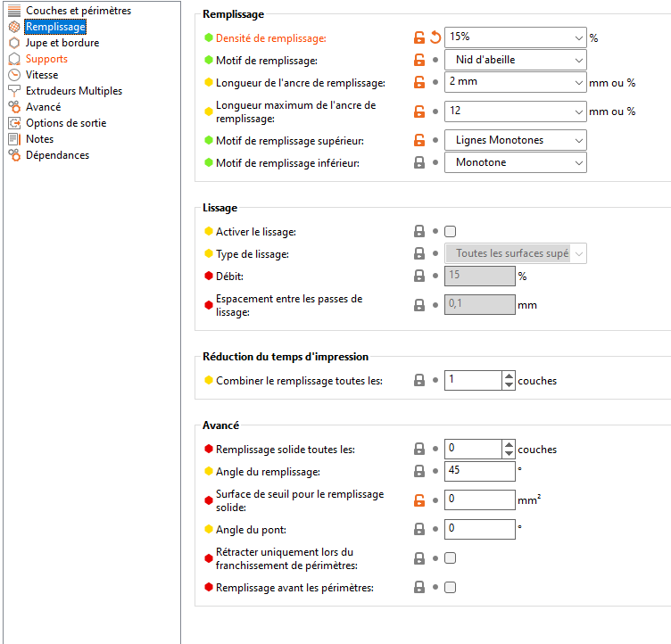Open the Supports settings page

coord(46,59)
